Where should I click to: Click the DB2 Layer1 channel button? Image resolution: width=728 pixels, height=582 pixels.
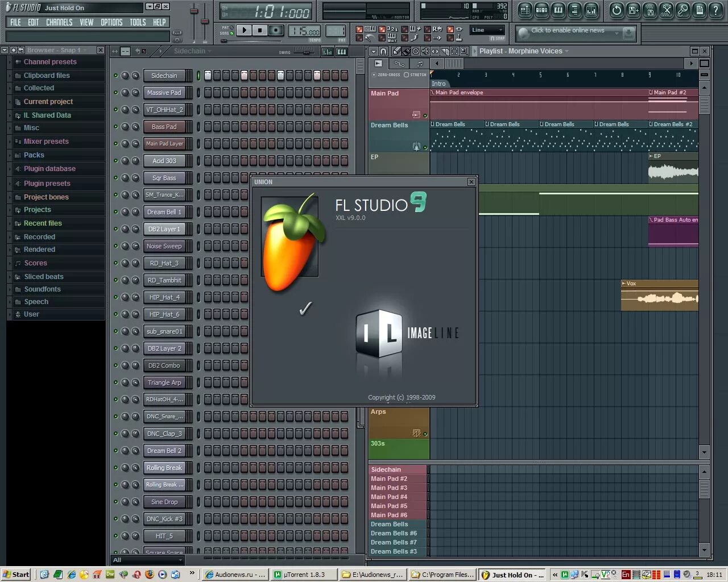click(164, 229)
